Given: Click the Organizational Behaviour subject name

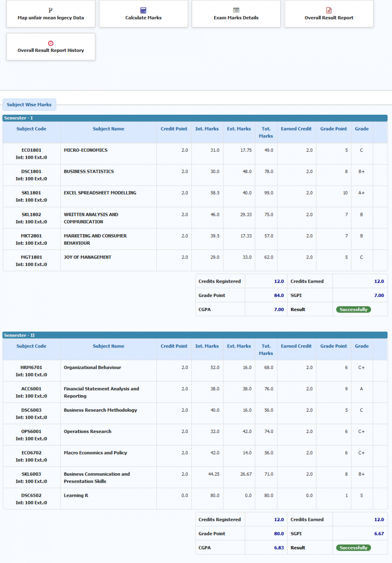Looking at the screenshot, I should click(x=92, y=367).
